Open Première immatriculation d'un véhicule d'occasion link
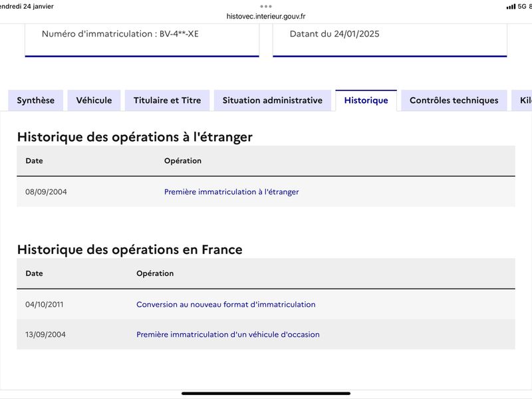The image size is (532, 399). (x=228, y=334)
